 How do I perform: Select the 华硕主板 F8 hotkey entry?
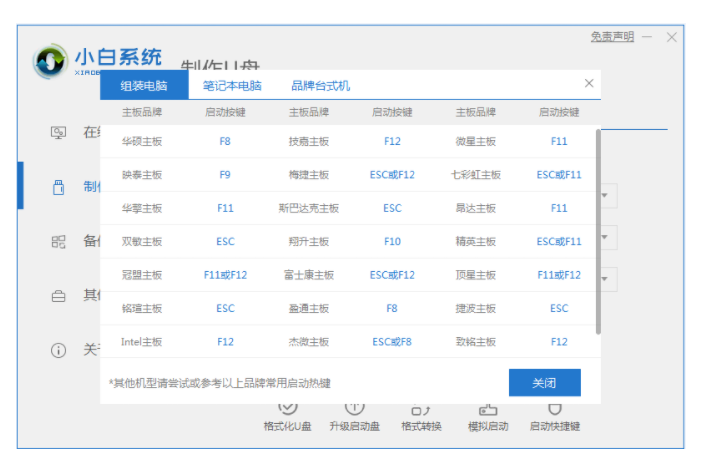click(225, 141)
